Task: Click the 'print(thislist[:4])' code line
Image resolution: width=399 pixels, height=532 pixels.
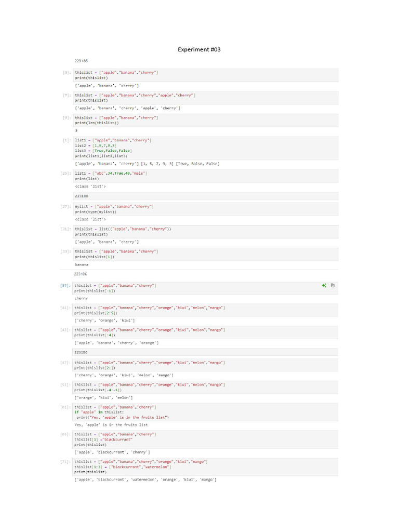Action: pyautogui.click(x=95, y=335)
